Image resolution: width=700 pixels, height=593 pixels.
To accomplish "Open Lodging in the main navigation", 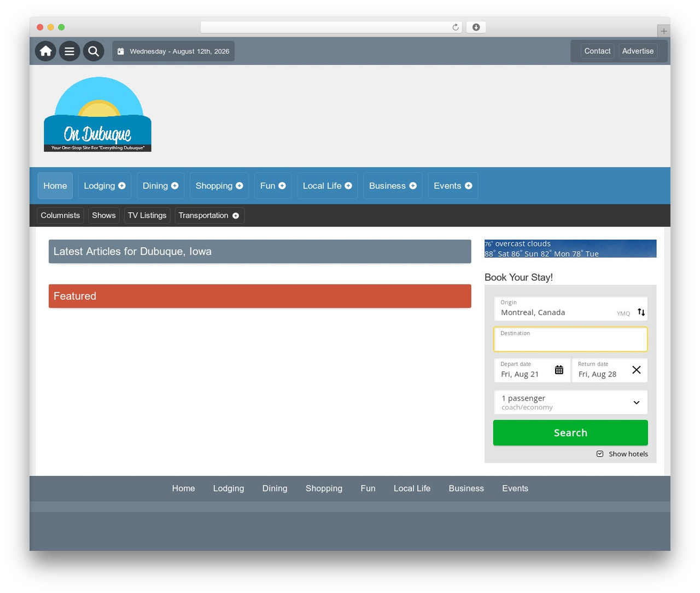I will (104, 186).
